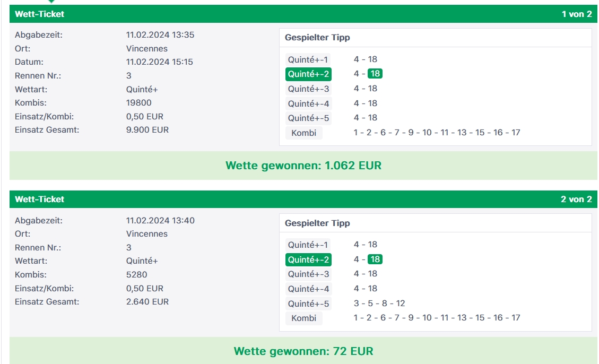Click Kombi label in first ticket
Image resolution: width=599 pixels, height=364 pixels.
303,133
